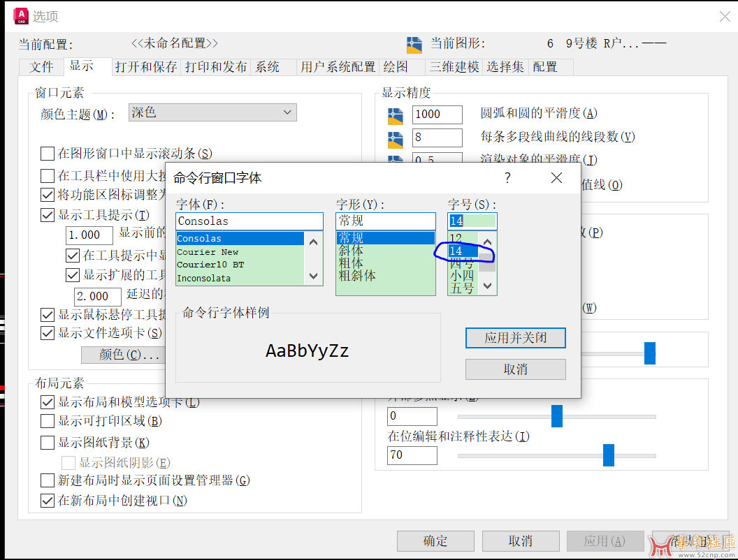Click the 70 fade value field
This screenshot has height=560, width=738.
point(412,455)
